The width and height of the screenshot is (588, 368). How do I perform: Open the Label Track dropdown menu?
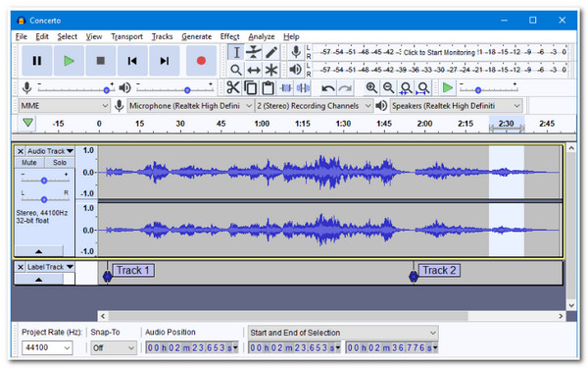(x=50, y=267)
